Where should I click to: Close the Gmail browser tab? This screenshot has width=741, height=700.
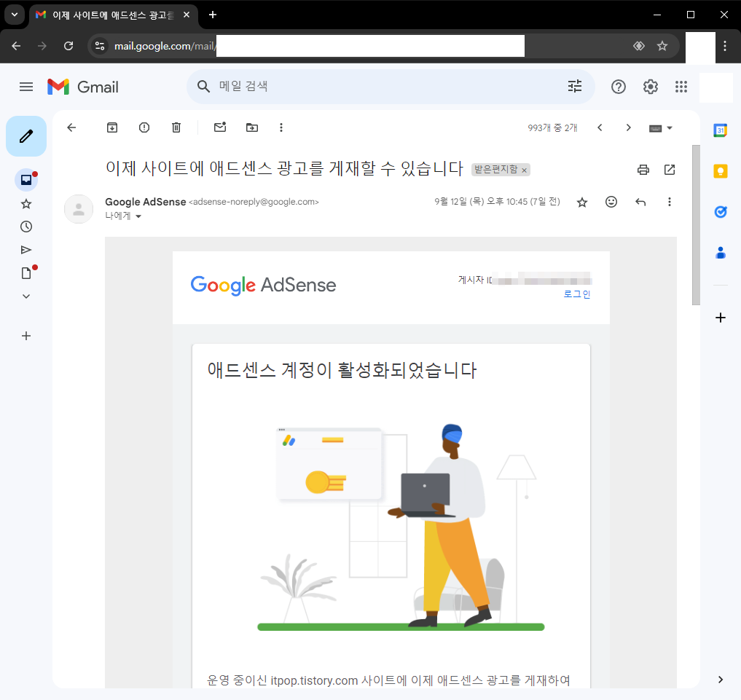tap(187, 15)
